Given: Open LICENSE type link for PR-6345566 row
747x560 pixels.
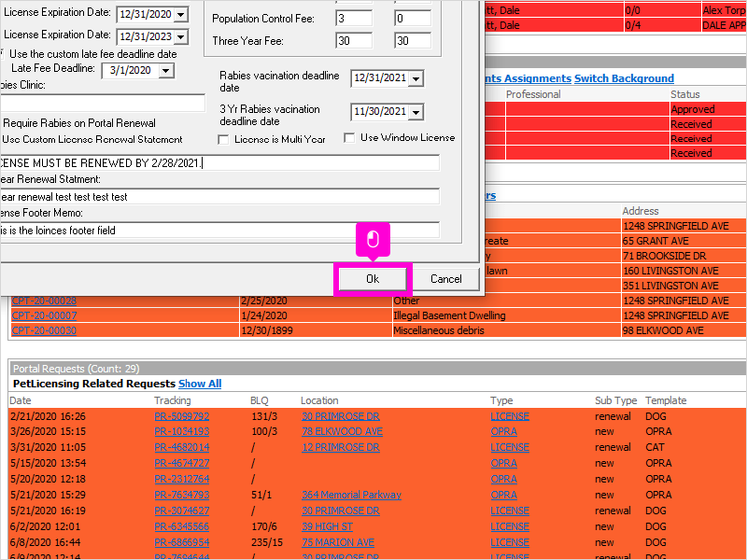Looking at the screenshot, I should pos(510,526).
